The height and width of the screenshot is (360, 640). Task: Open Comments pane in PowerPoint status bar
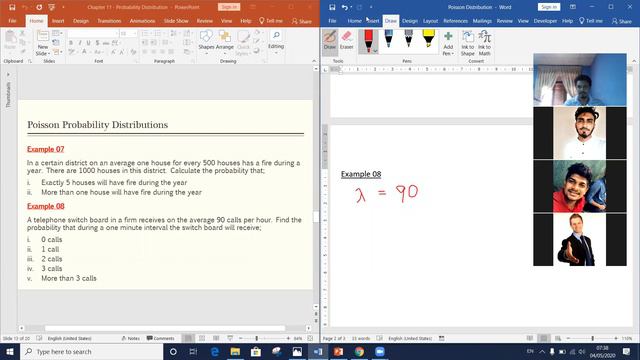click(161, 338)
